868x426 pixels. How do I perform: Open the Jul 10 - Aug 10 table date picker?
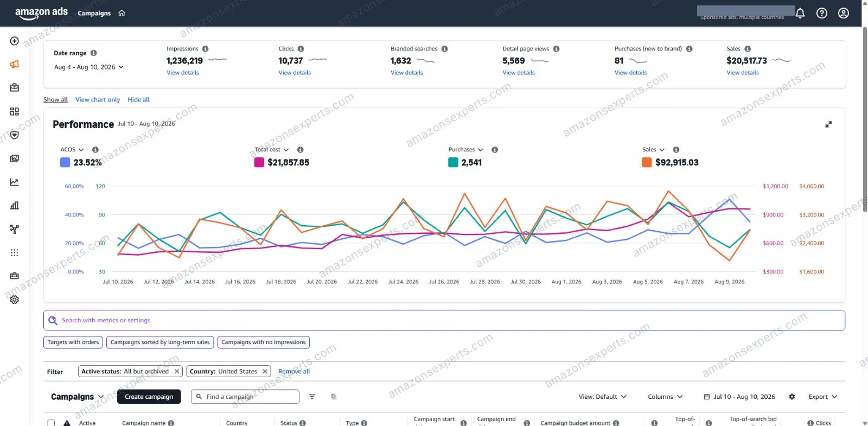coord(739,397)
